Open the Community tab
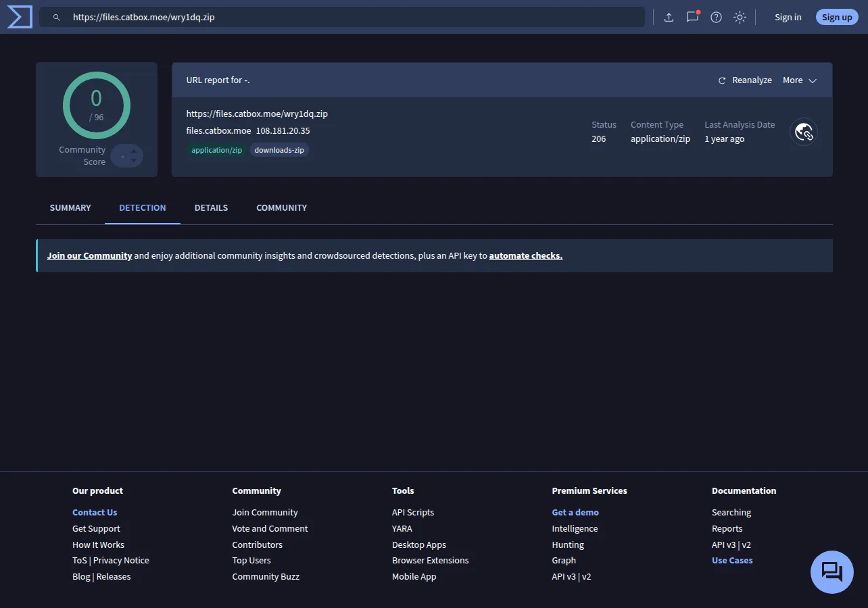Screen dimensions: 868x608 click(281, 208)
